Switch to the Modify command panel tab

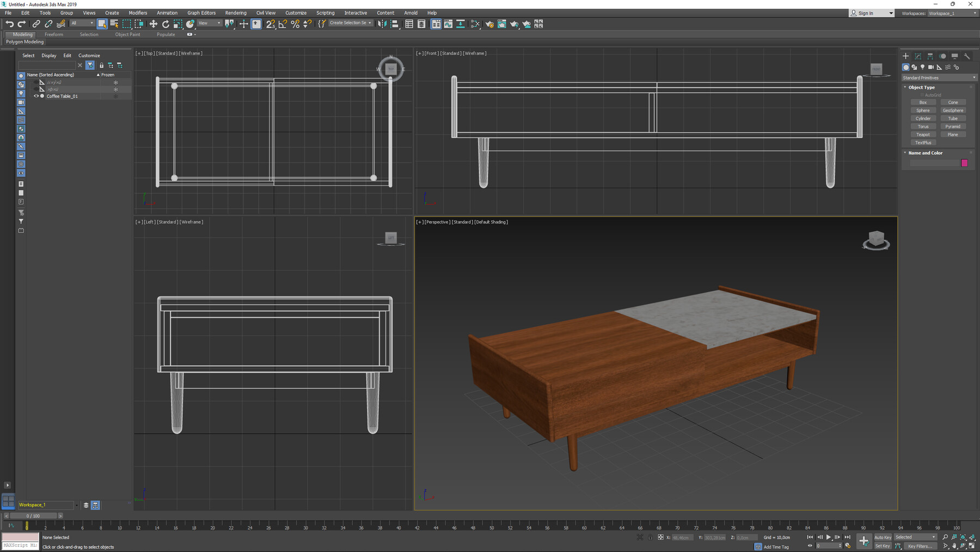point(918,56)
